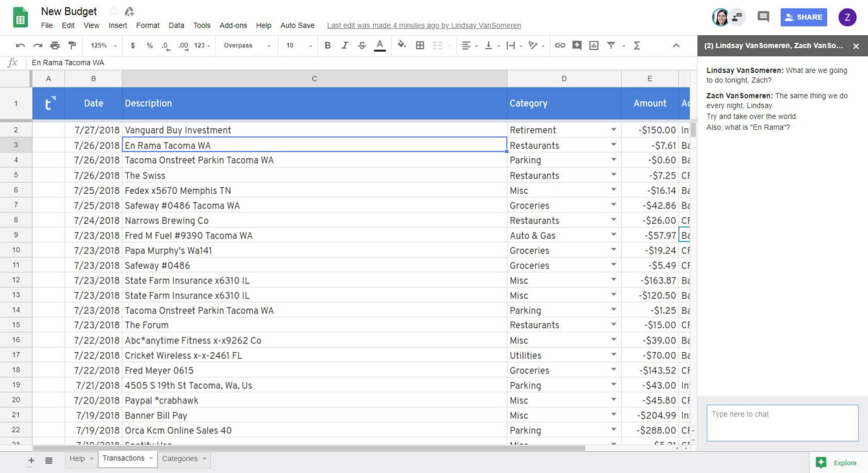The image size is (868, 473).
Task: Open the Restaurants category dropdown for En Rama
Action: [x=614, y=145]
